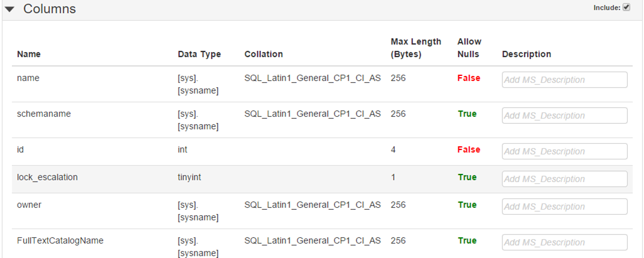The width and height of the screenshot is (644, 258).
Task: Click the Data Type column header
Action: click(x=199, y=54)
